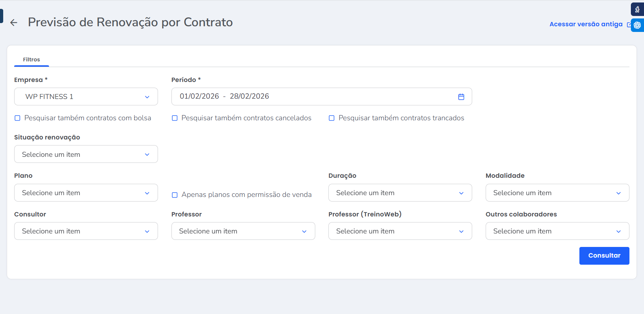Screen dimensions: 644x314
Task: Open the Professor (TreinoWeb) dropdown
Action: click(400, 231)
